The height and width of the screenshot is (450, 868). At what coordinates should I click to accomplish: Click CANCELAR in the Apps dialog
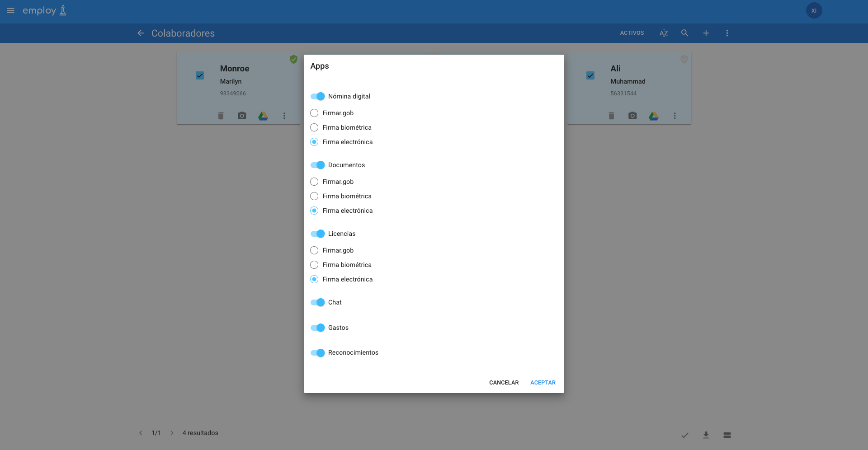pos(504,383)
